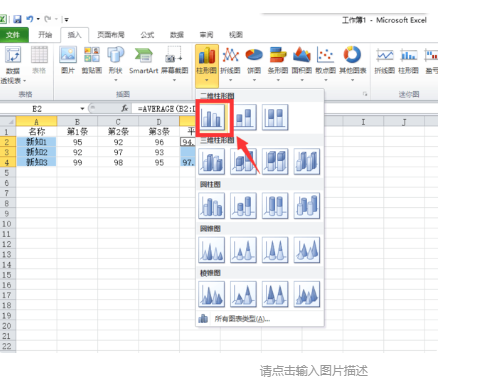481x391 pixels.
Task: Switch to the 数据 data tab
Action: [177, 35]
